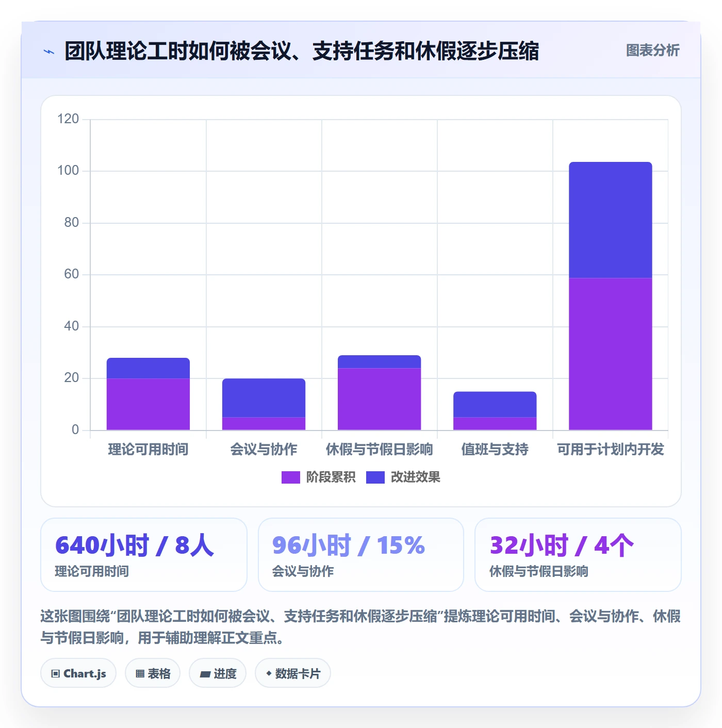722x728 pixels.
Task: Click the purple bar segment for 休假与节假日影响
Action: click(x=379, y=399)
